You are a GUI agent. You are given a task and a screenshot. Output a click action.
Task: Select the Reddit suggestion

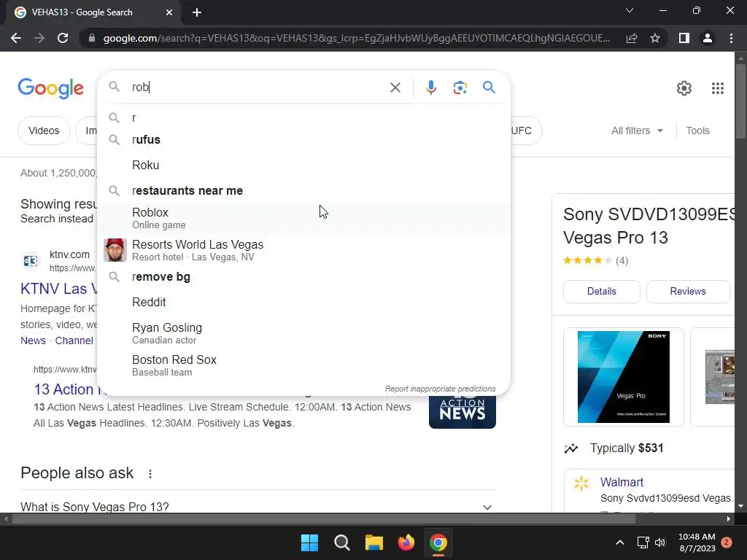click(303, 303)
